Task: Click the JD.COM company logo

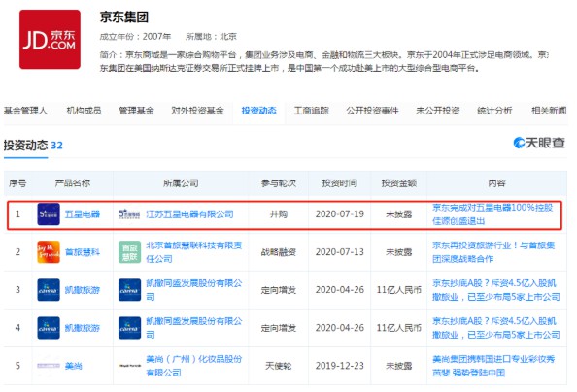Action: pyautogui.click(x=51, y=40)
